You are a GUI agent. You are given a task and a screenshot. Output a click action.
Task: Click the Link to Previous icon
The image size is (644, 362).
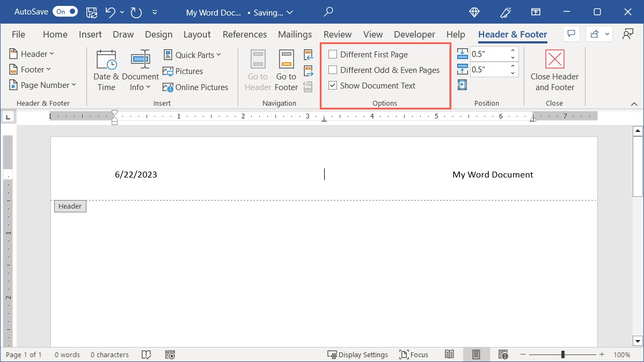coord(308,86)
